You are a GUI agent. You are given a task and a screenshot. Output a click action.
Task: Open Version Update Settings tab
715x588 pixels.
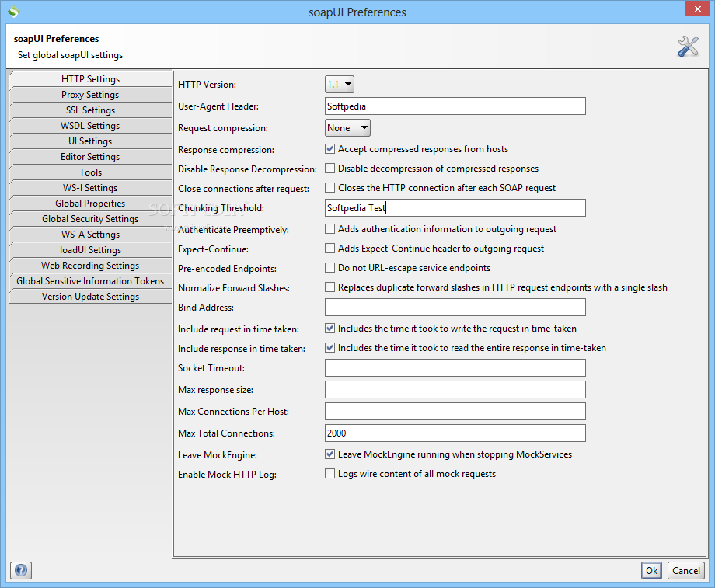click(x=90, y=296)
